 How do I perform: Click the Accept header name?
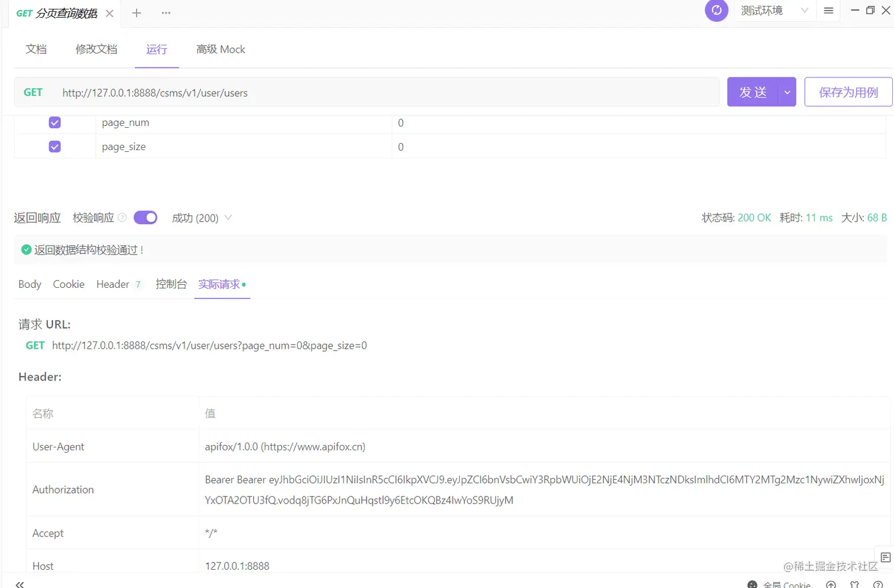[x=48, y=533]
